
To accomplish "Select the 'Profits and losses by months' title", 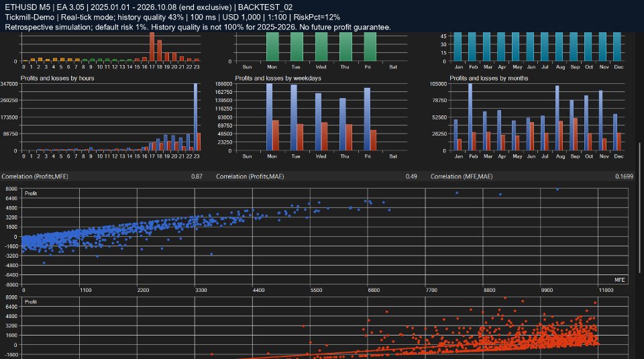I will (489, 78).
